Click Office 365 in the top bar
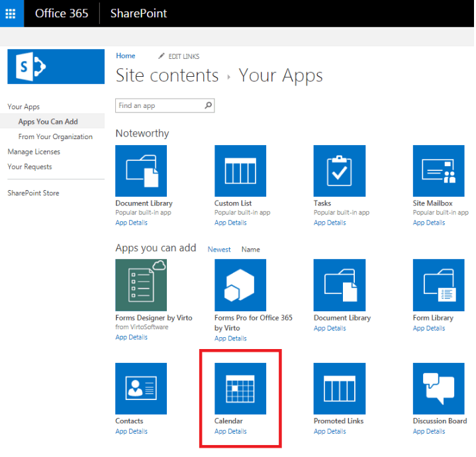This screenshot has height=457, width=476. 62,13
